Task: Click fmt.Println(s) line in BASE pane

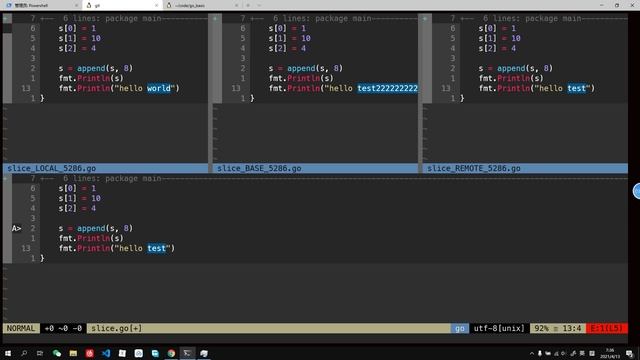Action: point(301,78)
